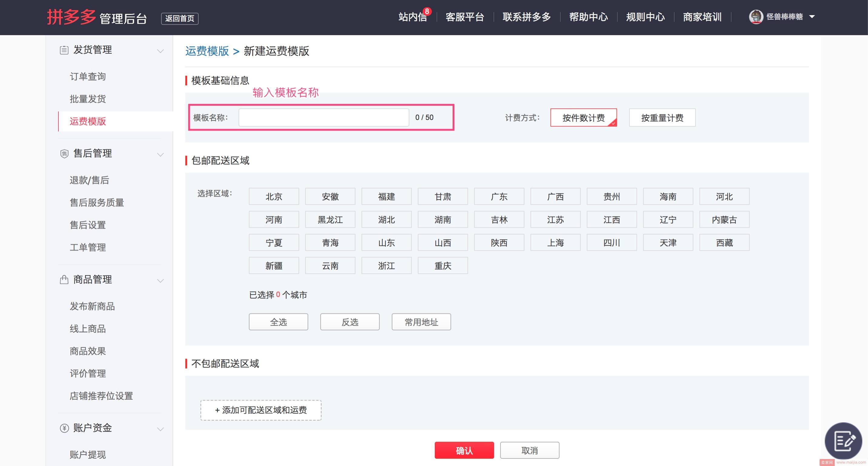Image resolution: width=868 pixels, height=466 pixels.
Task: Open 售后设置 in sidebar
Action: tap(87, 225)
